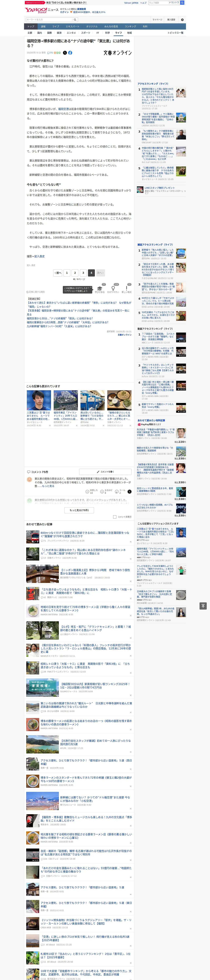Image resolution: width=210 pixels, height=980 pixels.
Task: Click the ログイン link
Action: [64, 12]
